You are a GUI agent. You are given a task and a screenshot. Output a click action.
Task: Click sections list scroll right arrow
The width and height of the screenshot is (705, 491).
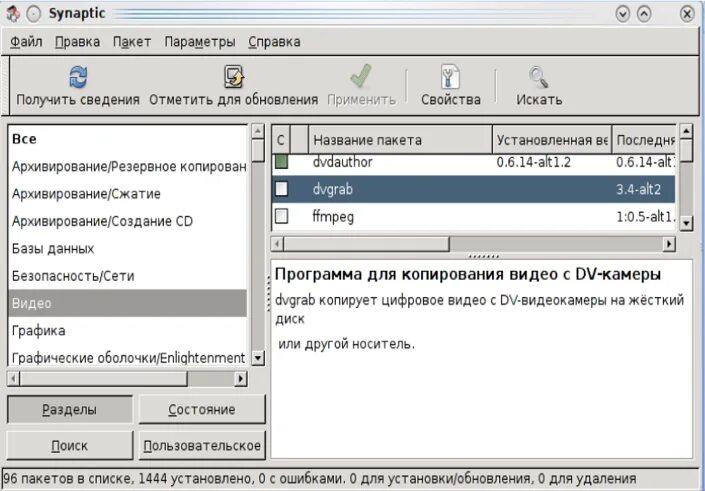click(241, 379)
